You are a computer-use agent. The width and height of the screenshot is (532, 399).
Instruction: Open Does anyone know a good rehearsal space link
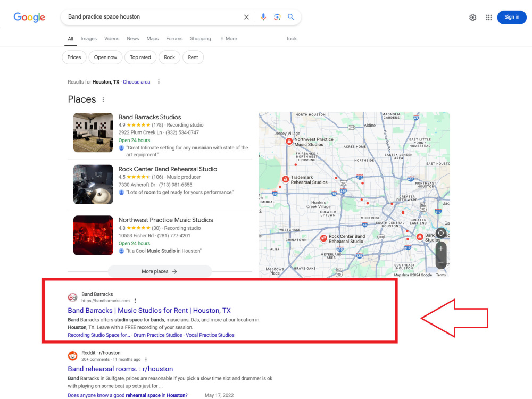pos(128,395)
